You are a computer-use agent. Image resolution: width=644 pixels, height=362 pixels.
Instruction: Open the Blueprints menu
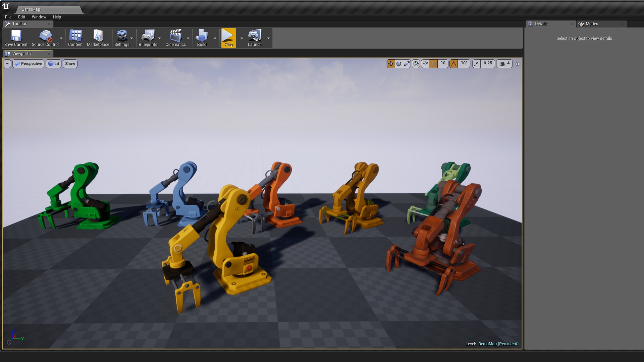coord(149,38)
